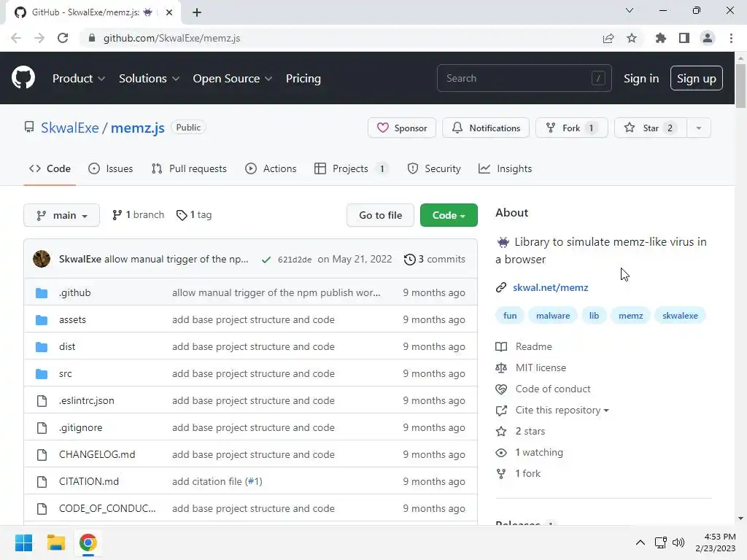This screenshot has height=560, width=747.
Task: Star the memz.js repository
Action: 650,128
